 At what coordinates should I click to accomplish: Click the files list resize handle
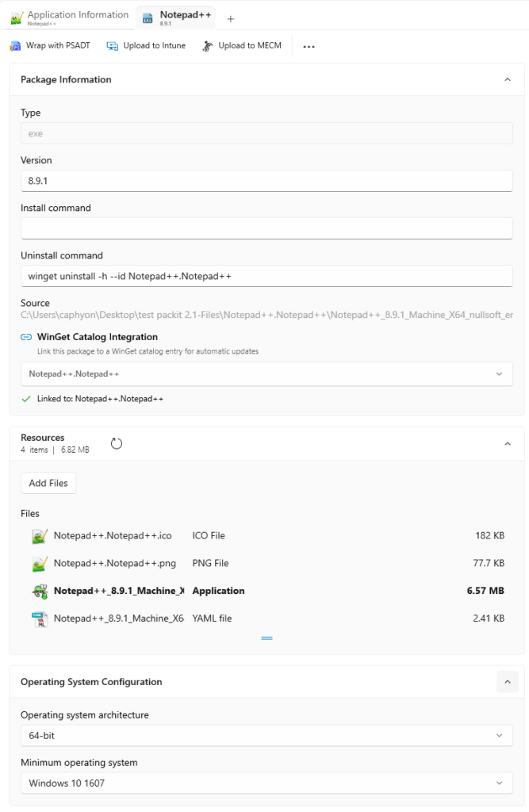pos(266,638)
